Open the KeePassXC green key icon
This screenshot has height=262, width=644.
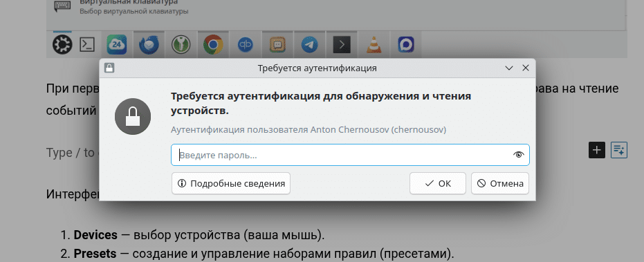[181, 44]
